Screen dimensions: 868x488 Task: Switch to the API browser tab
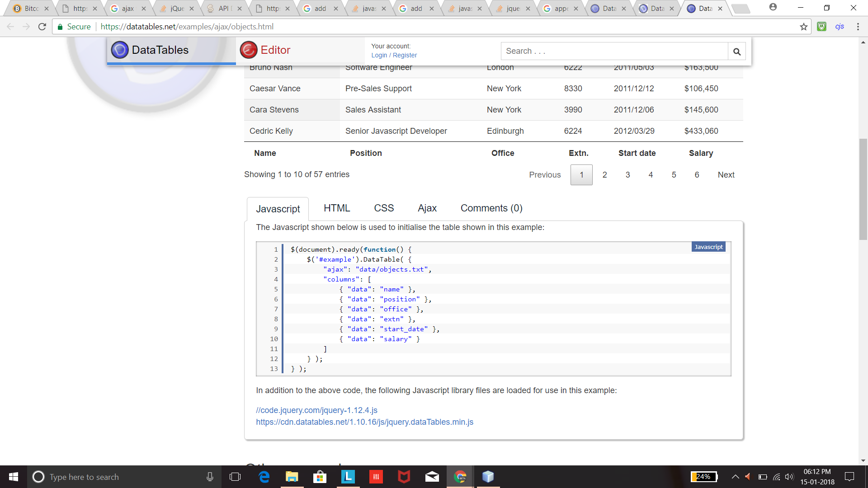223,8
